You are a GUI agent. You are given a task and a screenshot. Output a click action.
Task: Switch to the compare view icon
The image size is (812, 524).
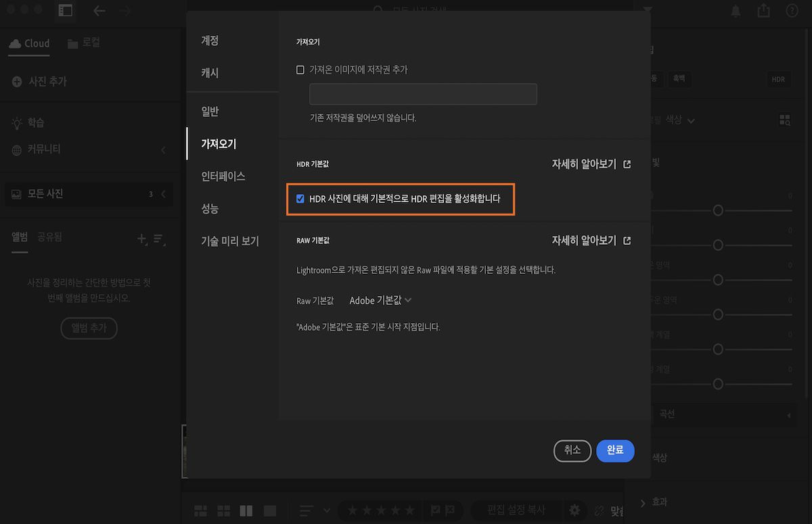[x=246, y=512]
